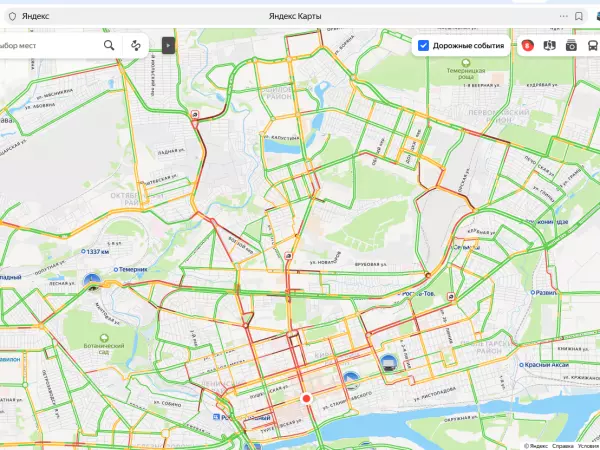Screen dimensions: 600x450
Task: Click the 1337 км station label
Action: [x=95, y=251]
